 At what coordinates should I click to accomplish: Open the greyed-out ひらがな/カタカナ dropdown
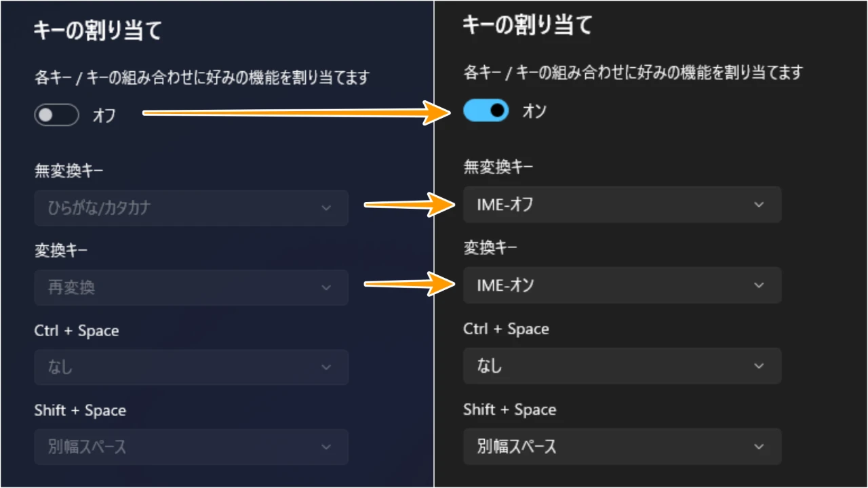[x=191, y=208]
